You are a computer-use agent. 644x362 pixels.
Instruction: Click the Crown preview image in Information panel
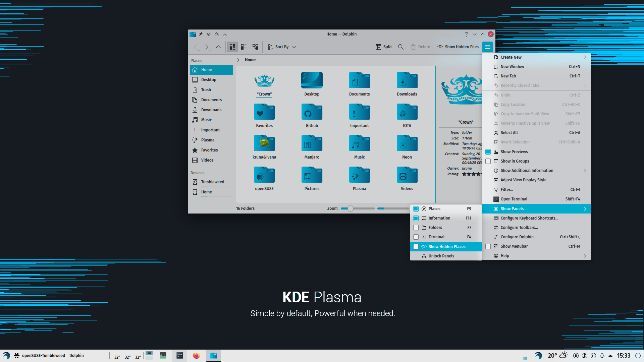(462, 90)
